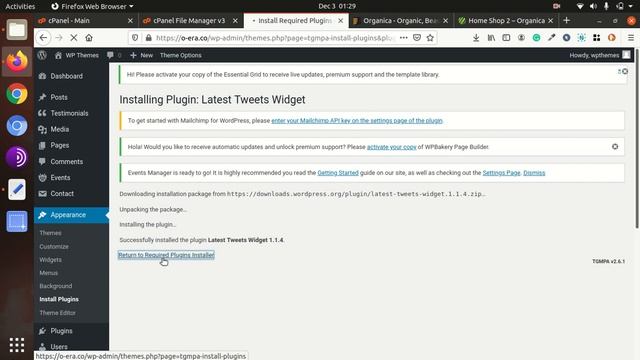Go to Firefox home page
640x360 pixels.
[89, 38]
